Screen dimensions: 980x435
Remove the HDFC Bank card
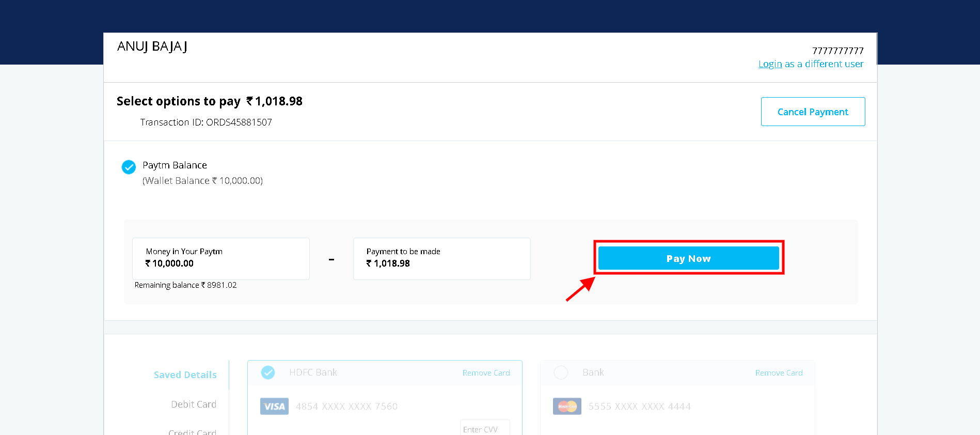(486, 373)
